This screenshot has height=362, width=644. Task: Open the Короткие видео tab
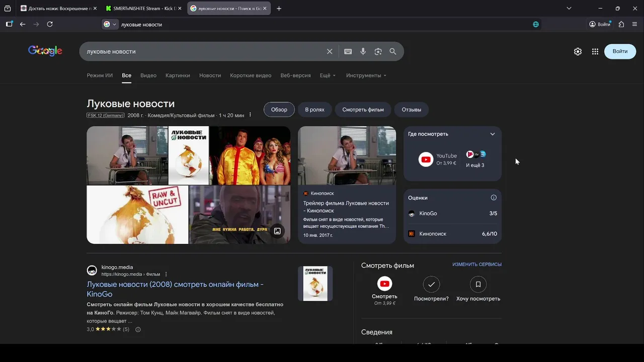[251, 75]
